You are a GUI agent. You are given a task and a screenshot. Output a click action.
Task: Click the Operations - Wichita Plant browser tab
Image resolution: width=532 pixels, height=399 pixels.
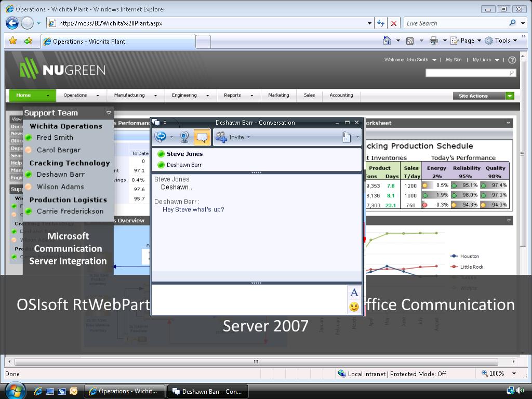[118, 42]
